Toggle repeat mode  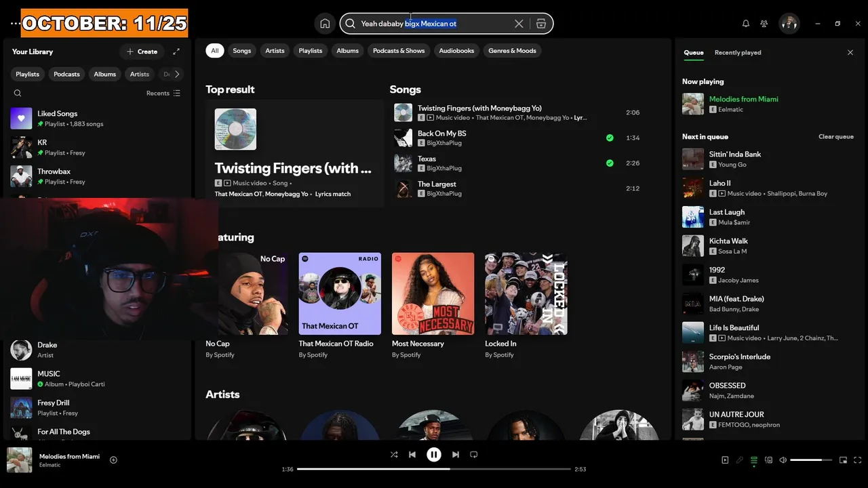coord(474,455)
